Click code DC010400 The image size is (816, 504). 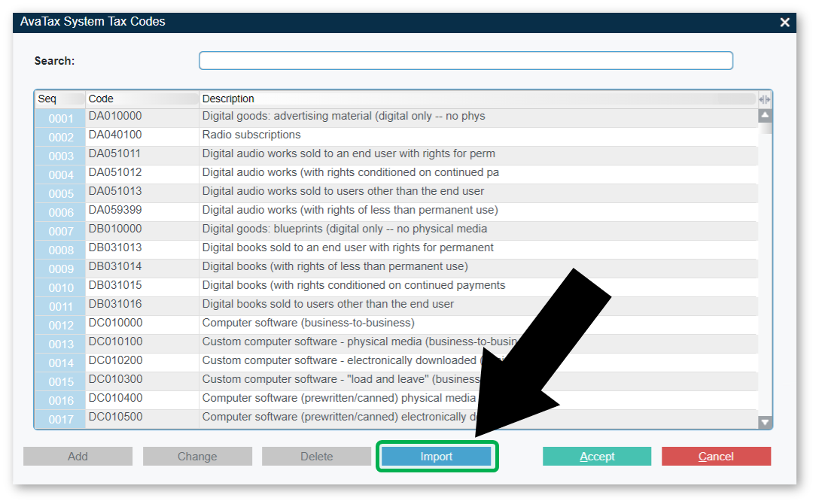tap(115, 398)
